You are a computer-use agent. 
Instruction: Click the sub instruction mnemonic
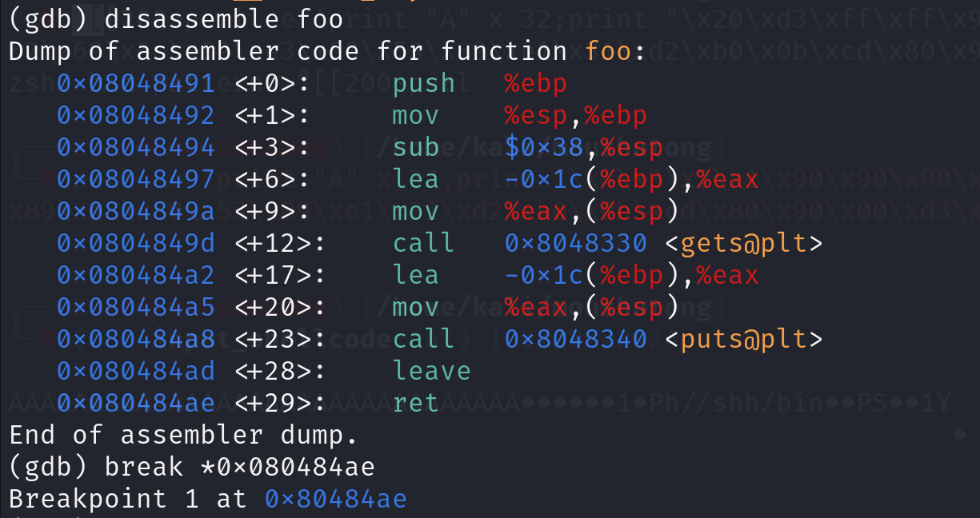tap(416, 147)
